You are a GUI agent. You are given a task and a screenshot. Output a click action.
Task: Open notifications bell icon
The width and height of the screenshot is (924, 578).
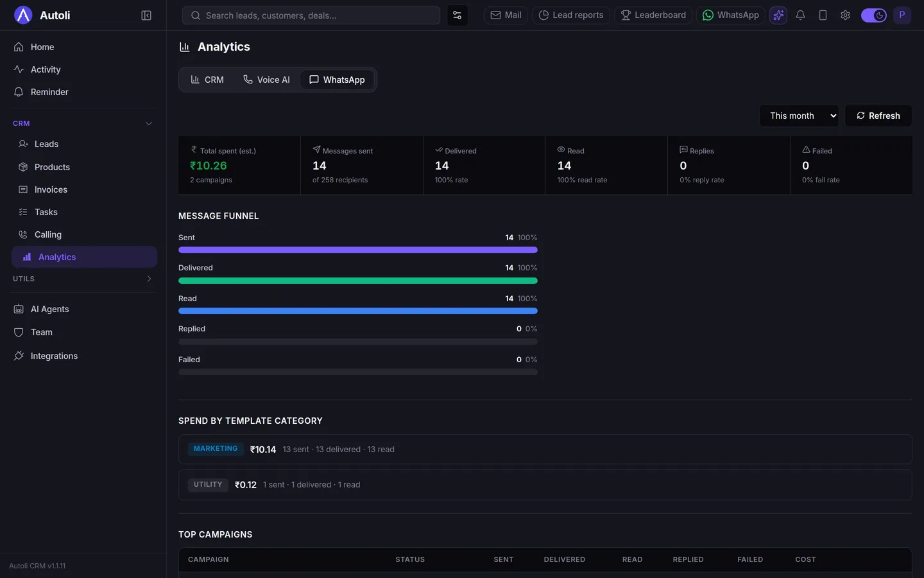801,15
